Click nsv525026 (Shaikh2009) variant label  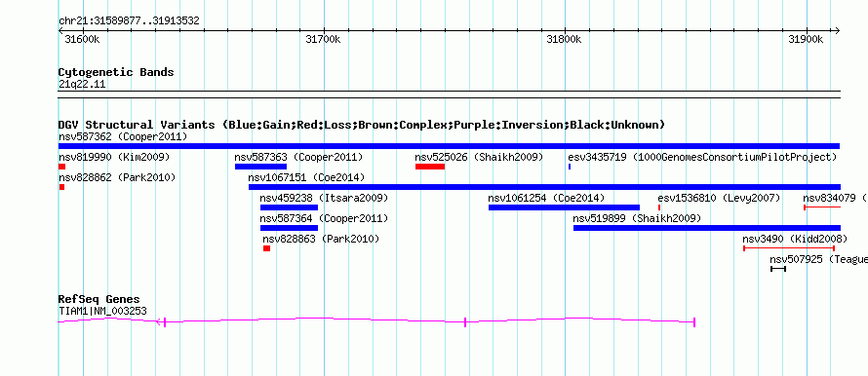pyautogui.click(x=480, y=157)
